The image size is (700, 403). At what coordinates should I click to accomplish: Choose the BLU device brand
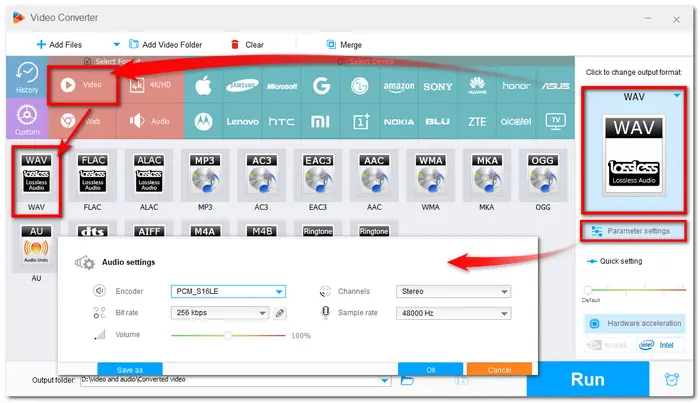click(x=438, y=121)
